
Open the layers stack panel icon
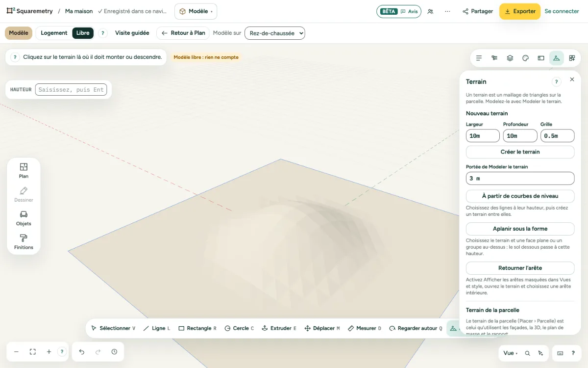(x=510, y=58)
